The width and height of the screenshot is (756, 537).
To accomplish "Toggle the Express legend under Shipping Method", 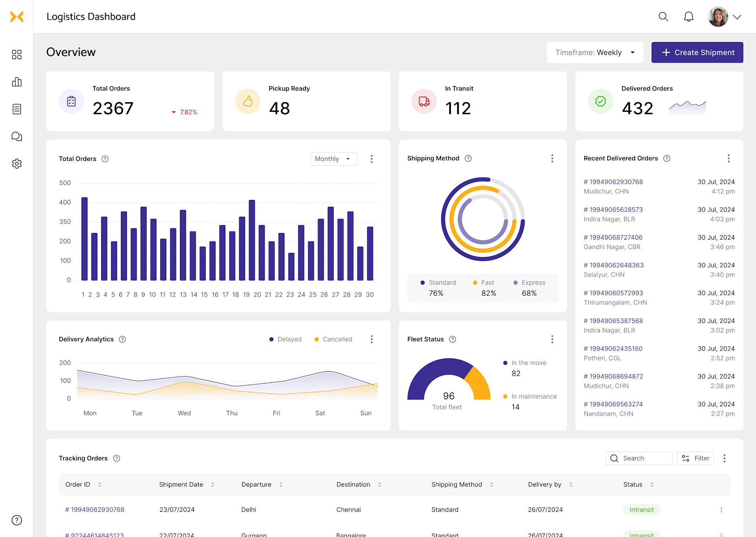I will [x=529, y=282].
